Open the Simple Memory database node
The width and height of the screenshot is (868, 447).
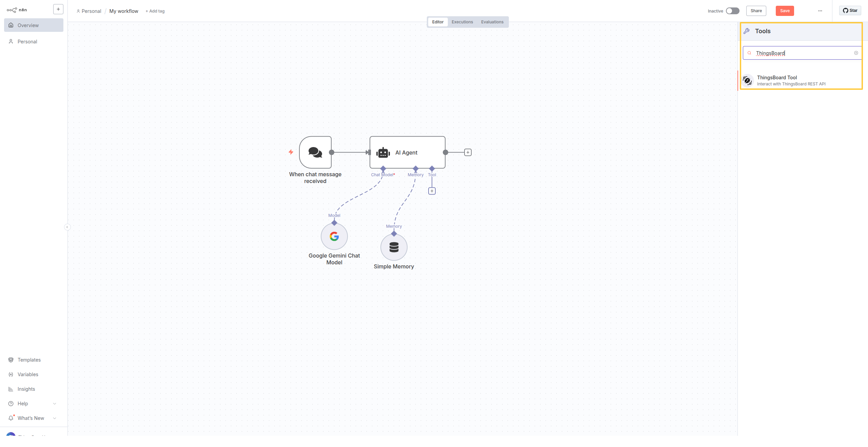coord(394,247)
